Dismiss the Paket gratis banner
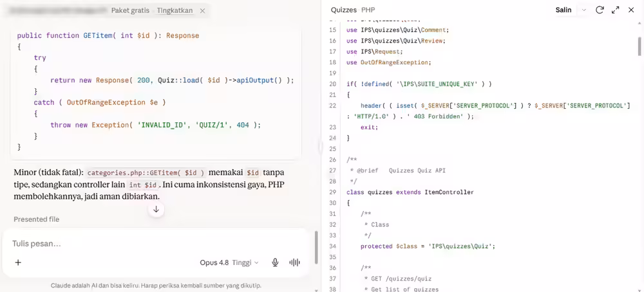This screenshot has width=644, height=292. point(202,11)
